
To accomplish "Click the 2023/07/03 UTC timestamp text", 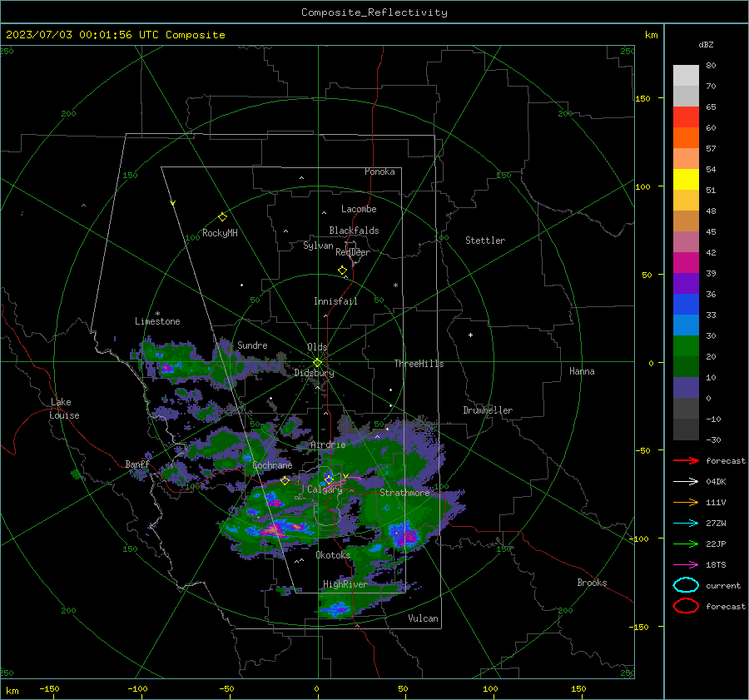I will (x=115, y=35).
